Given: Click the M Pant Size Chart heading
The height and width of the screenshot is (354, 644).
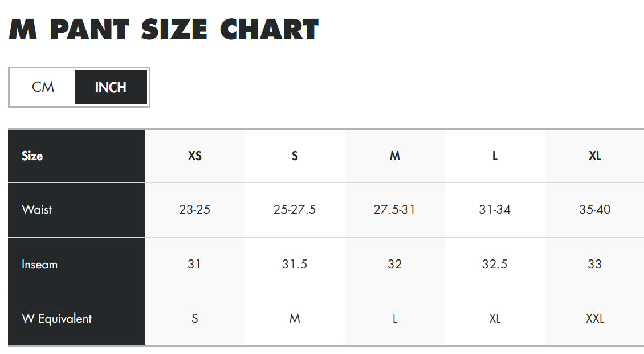Looking at the screenshot, I should [164, 30].
